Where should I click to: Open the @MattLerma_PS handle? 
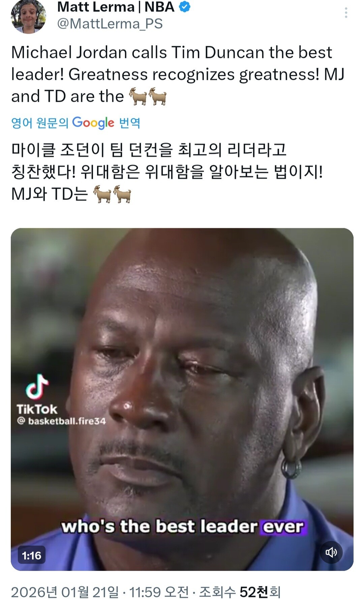point(110,24)
